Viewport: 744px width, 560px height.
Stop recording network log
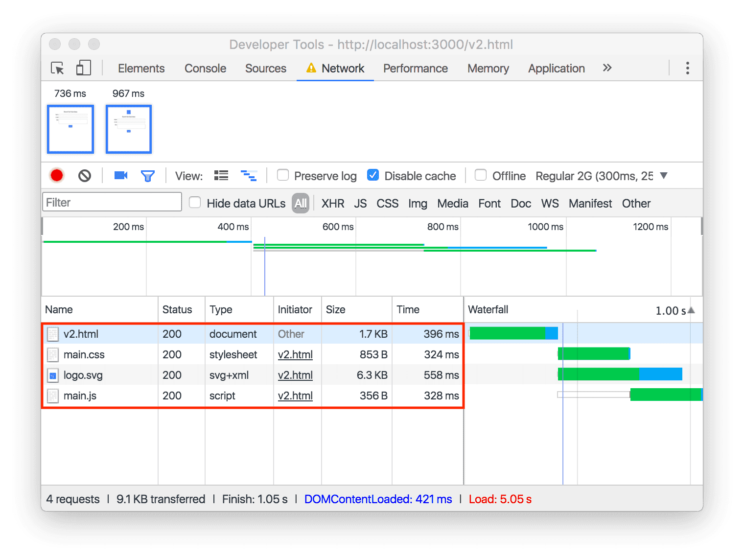(x=56, y=175)
